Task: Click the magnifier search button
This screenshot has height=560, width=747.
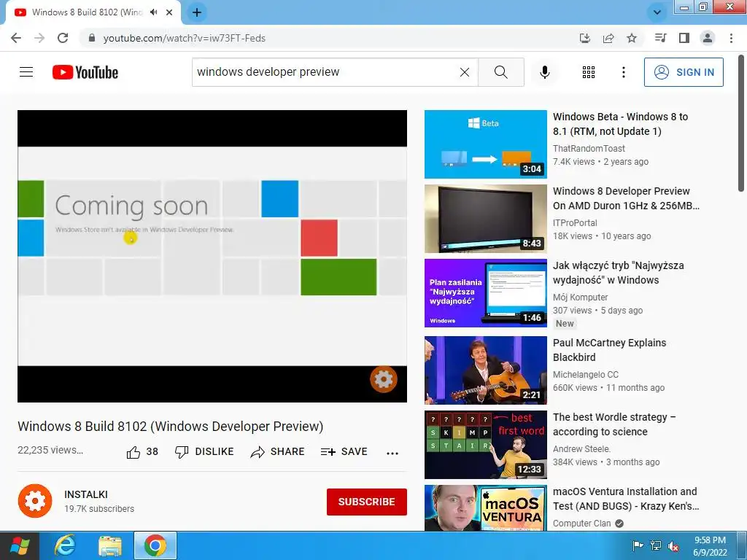Action: point(500,72)
